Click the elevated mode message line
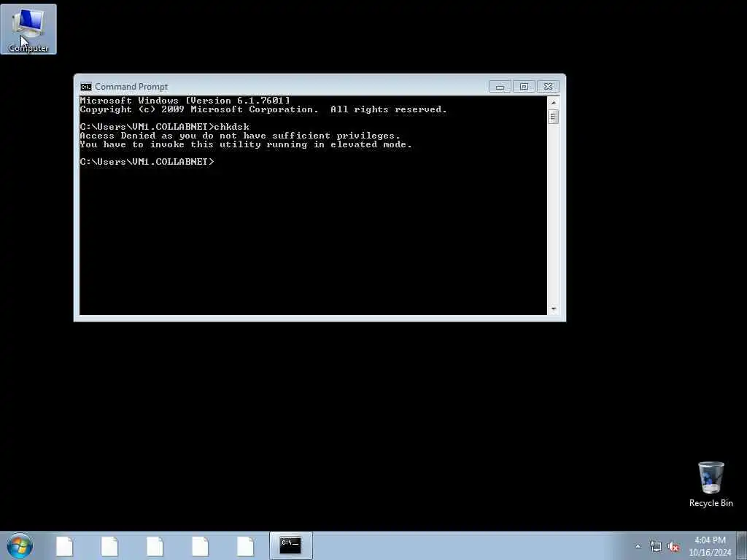Viewport: 747px width, 560px height. (245, 144)
